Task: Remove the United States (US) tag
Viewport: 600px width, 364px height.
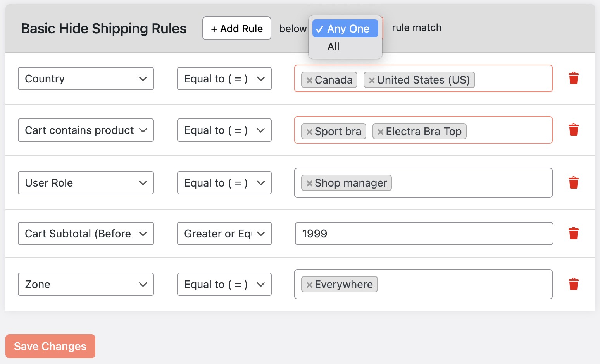Action: pos(372,80)
